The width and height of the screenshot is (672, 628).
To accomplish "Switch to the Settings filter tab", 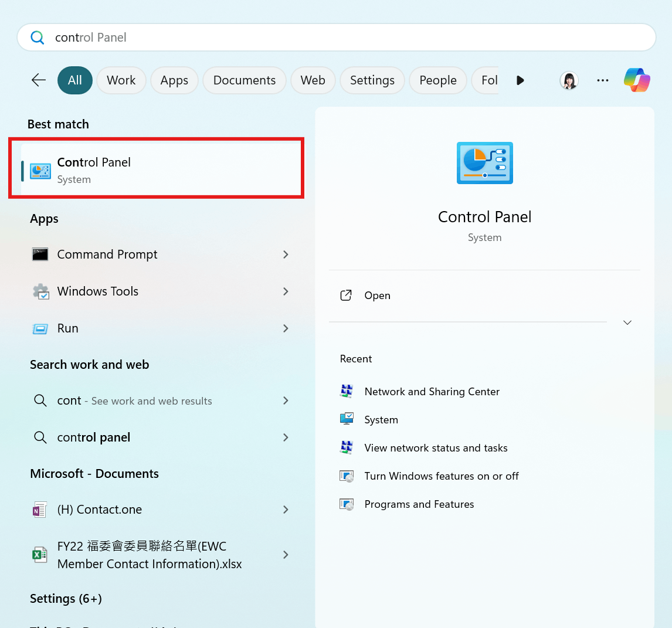I will [372, 80].
